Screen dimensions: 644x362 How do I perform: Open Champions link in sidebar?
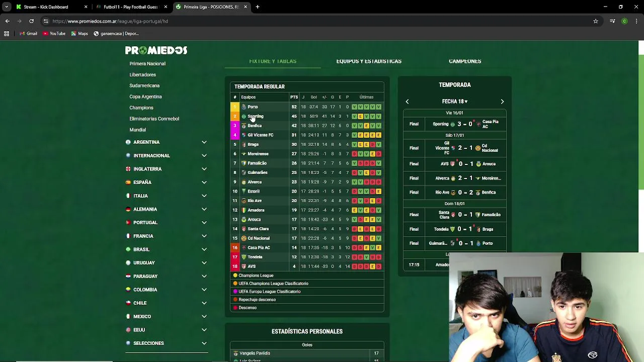141,108
